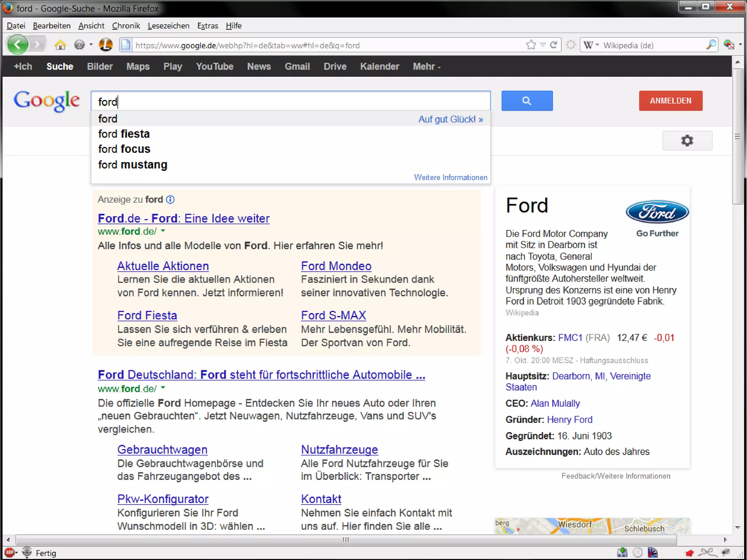This screenshot has height=560, width=747.
Task: Click the info icon next to Anzeige zu ford
Action: point(170,199)
